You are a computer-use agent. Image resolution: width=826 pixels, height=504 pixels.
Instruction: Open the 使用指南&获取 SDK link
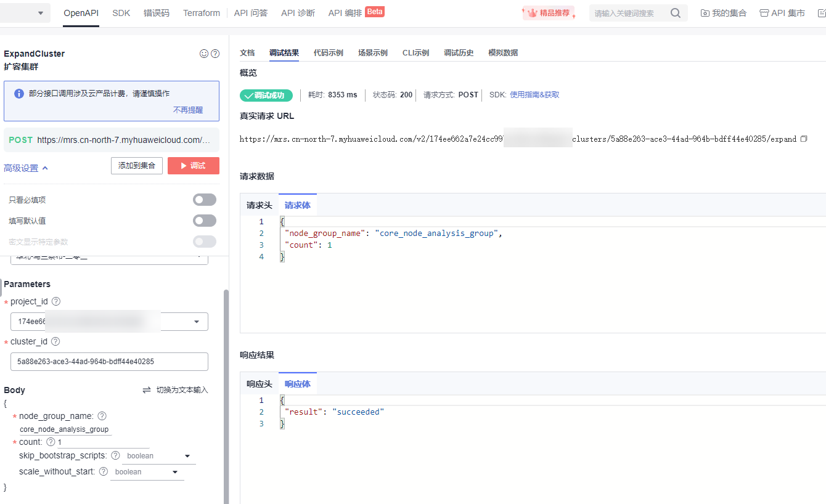click(534, 95)
